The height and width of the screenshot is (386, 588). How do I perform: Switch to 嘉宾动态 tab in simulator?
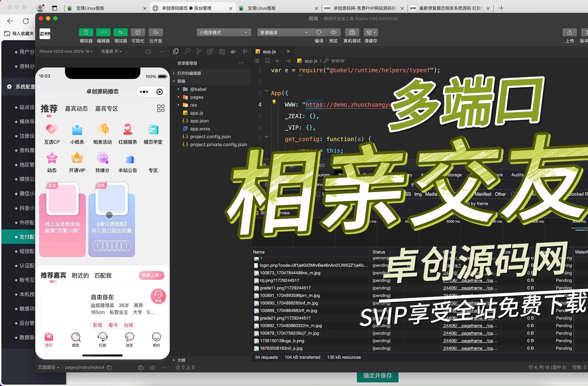(x=76, y=108)
